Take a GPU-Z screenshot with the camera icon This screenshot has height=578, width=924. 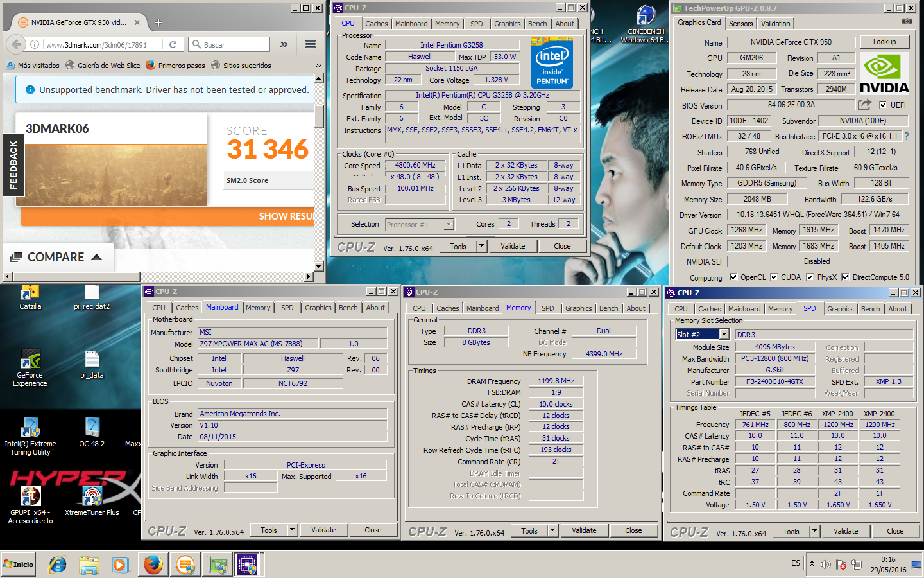click(x=907, y=21)
